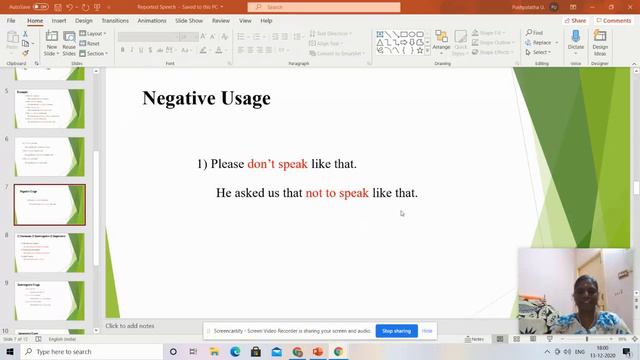Click the Comments button
640x360 pixels.
pyautogui.click(x=614, y=20)
